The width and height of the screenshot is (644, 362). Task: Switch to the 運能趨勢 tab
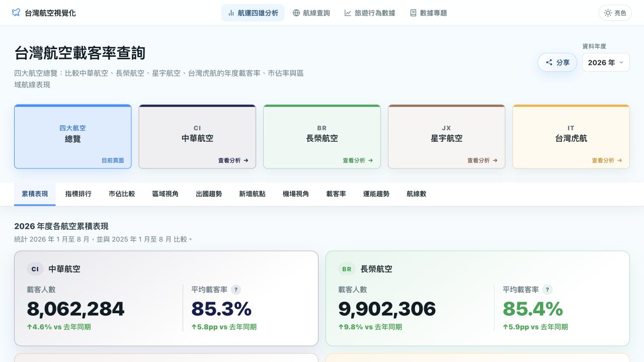[376, 194]
